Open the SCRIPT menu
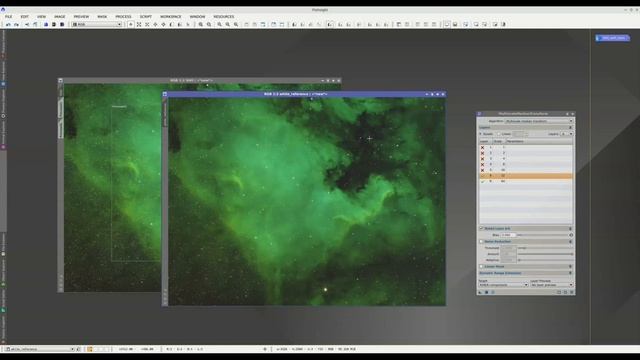The height and width of the screenshot is (360, 640). point(146,17)
